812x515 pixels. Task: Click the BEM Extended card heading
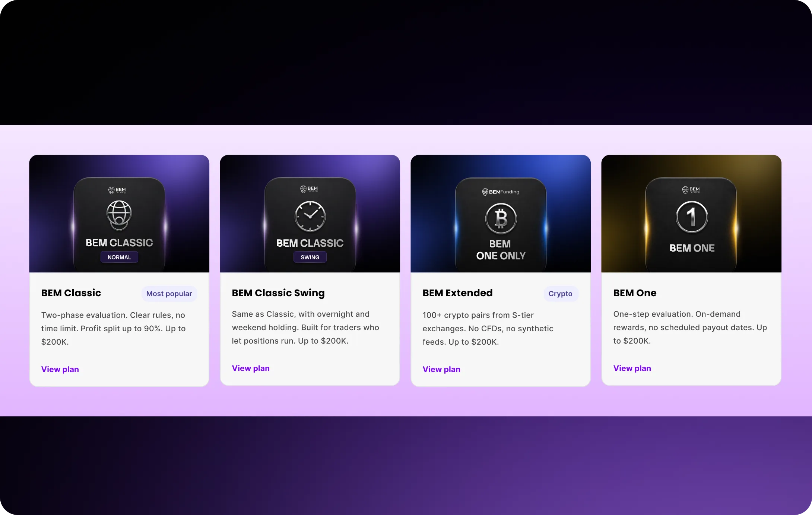pyautogui.click(x=457, y=293)
